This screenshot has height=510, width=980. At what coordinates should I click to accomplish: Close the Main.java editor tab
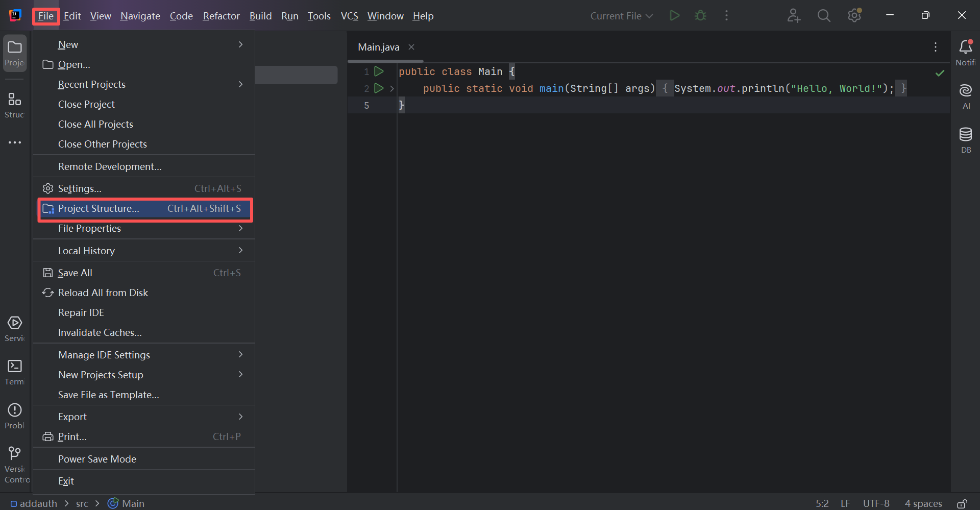point(411,47)
